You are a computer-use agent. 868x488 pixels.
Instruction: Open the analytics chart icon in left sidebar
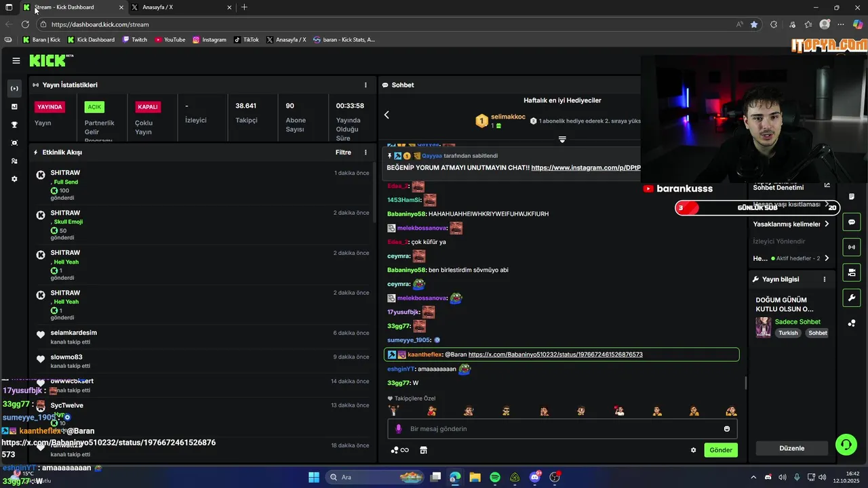click(14, 106)
